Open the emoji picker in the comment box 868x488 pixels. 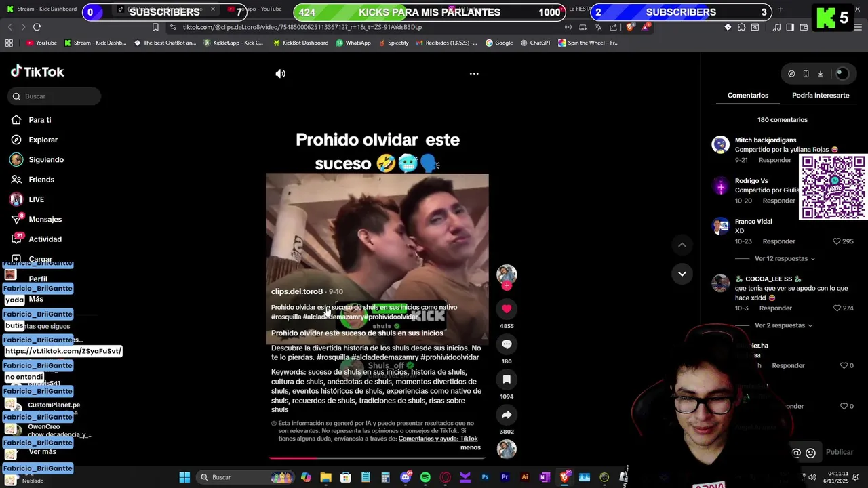coord(810,453)
